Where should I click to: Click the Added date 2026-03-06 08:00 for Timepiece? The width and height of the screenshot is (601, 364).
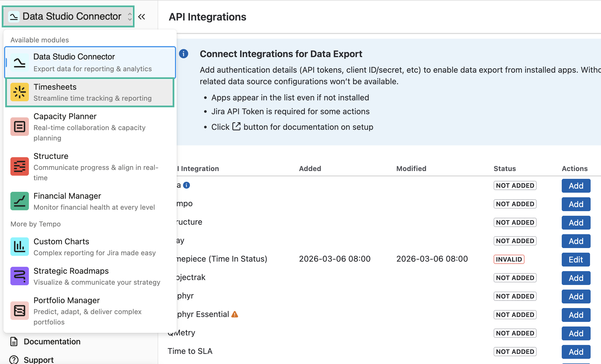click(x=335, y=259)
